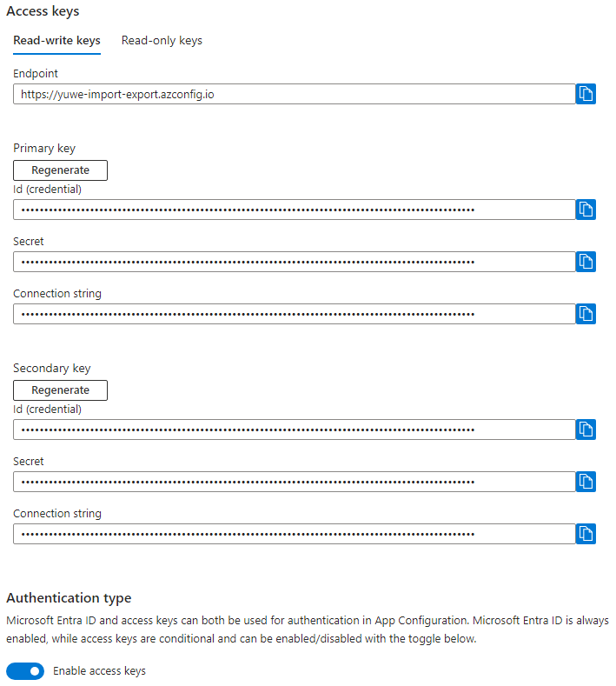Screen dimensions: 616x686
Task: Disable the Enable access keys toggle
Action: [25, 671]
